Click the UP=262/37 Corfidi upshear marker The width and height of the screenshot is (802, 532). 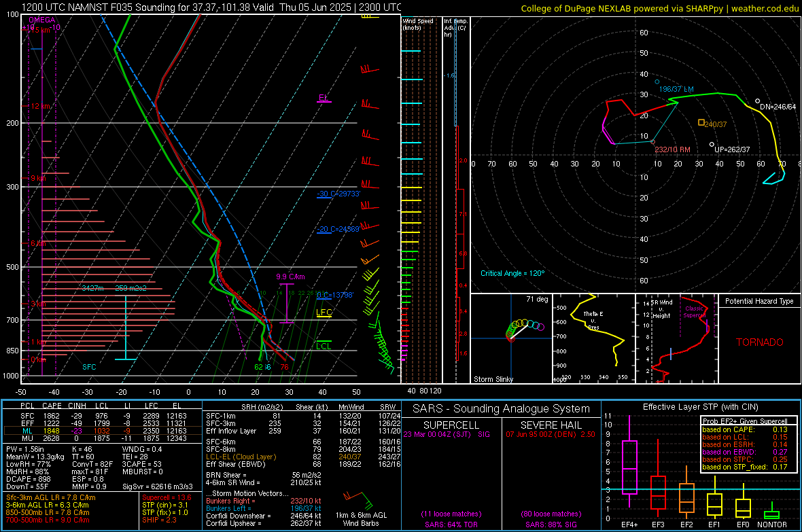tap(712, 144)
